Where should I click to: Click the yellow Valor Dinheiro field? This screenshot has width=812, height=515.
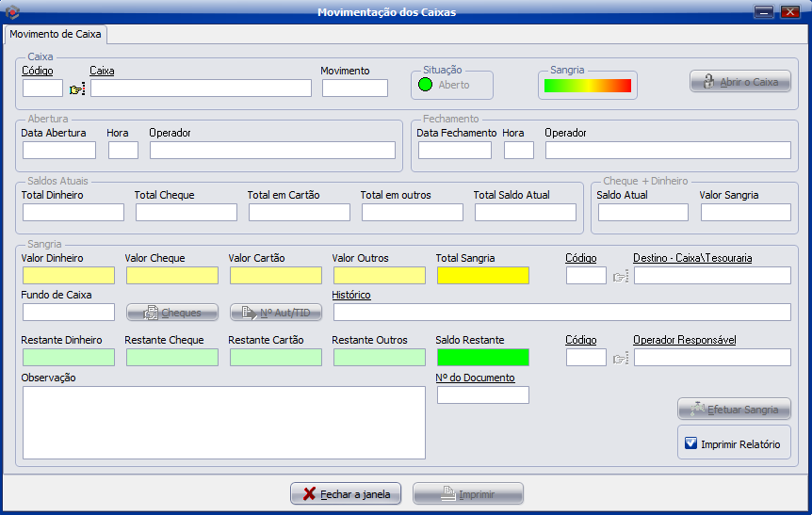coord(69,276)
